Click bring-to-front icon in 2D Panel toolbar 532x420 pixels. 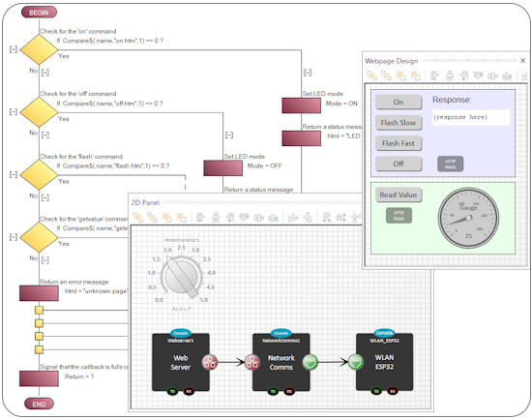[x=137, y=217]
